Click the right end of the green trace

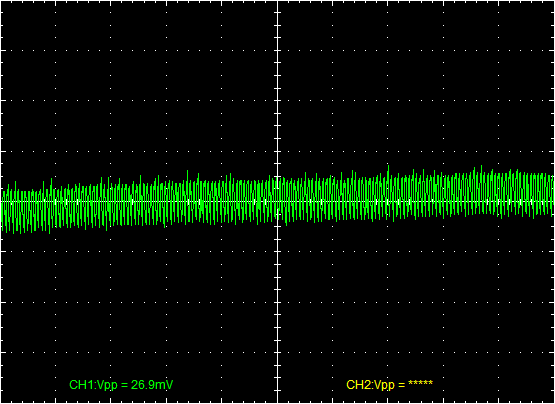tap(553, 194)
